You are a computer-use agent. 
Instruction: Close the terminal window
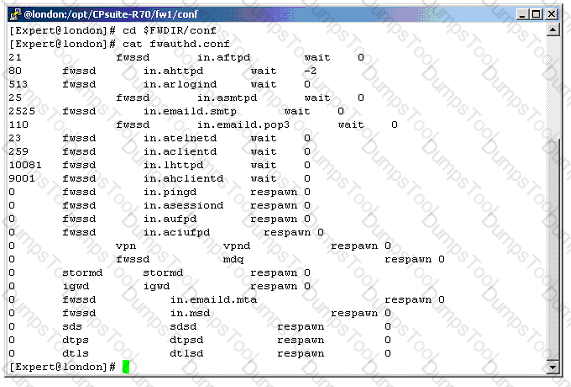click(x=551, y=15)
